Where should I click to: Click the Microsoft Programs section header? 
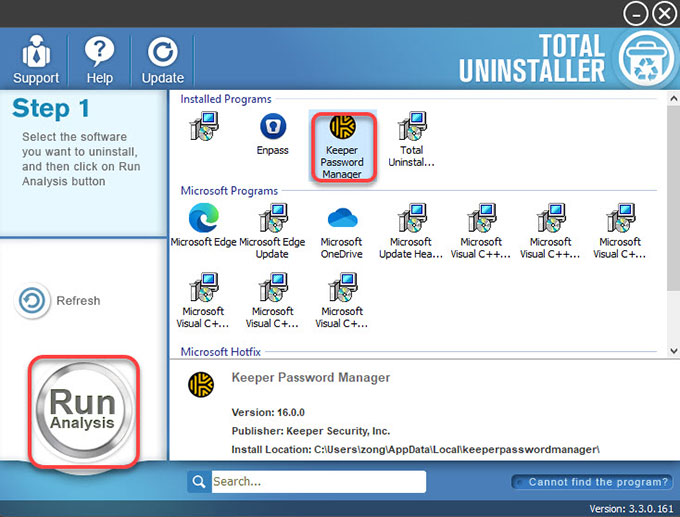(x=229, y=191)
